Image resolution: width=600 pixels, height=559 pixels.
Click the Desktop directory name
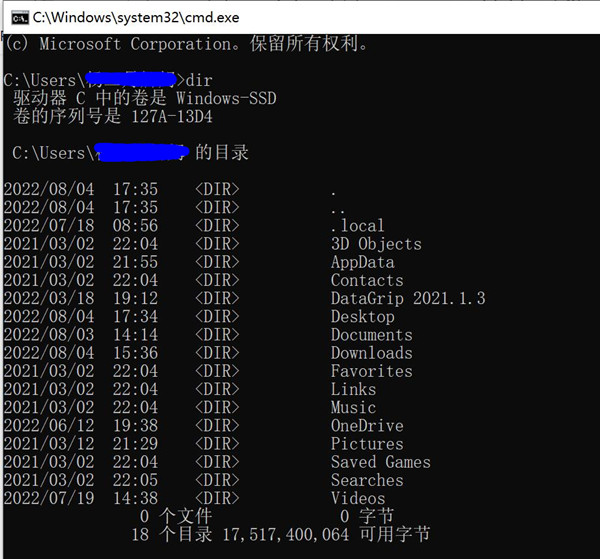click(362, 317)
